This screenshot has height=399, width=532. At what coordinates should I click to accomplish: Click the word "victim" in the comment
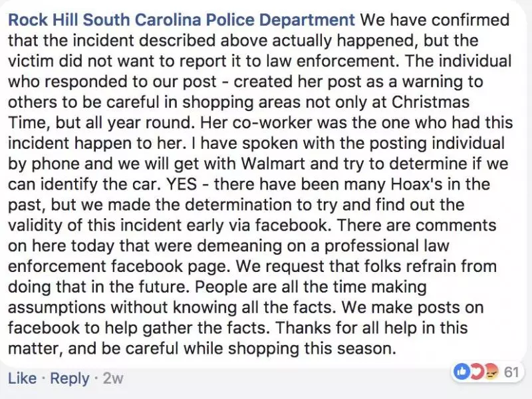(x=31, y=61)
